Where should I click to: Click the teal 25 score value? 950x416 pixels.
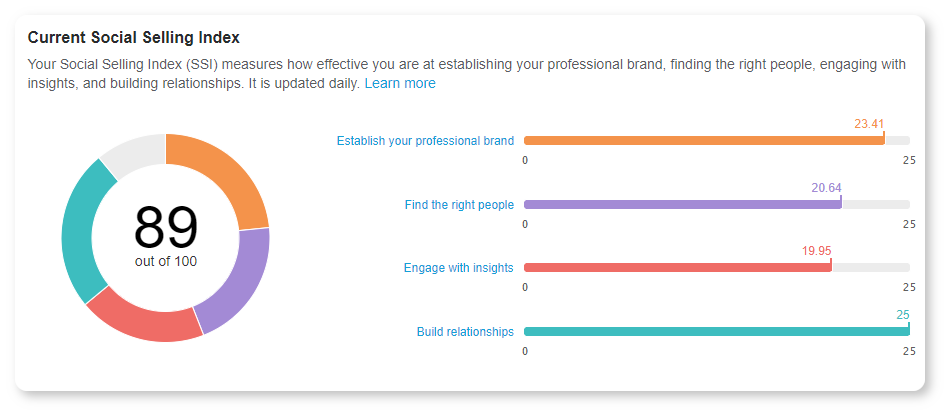(903, 315)
